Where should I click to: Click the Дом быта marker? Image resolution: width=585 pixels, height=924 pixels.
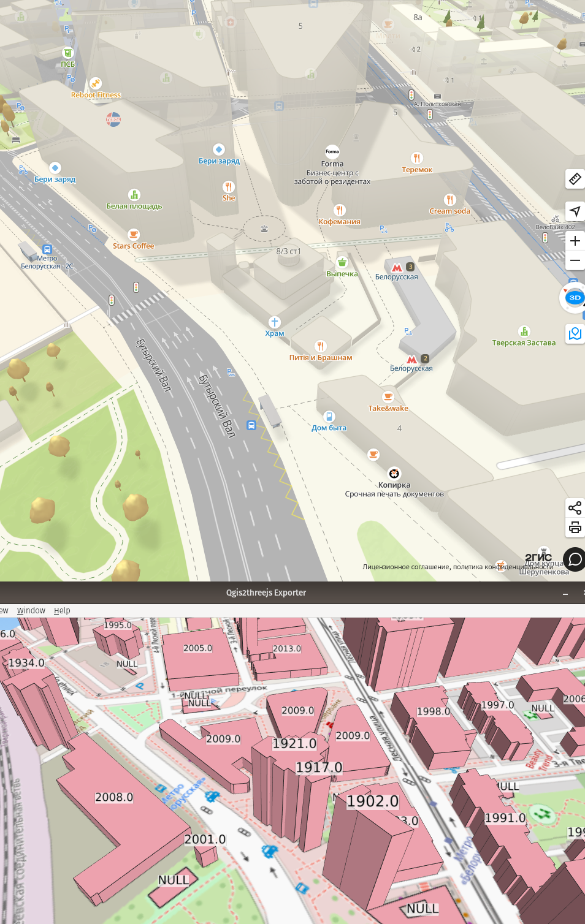(x=329, y=417)
